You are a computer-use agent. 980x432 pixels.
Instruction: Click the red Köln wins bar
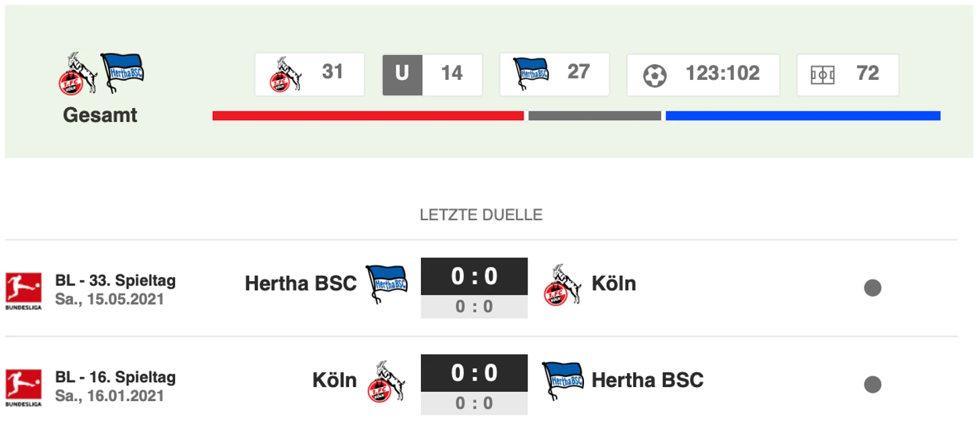point(368,115)
